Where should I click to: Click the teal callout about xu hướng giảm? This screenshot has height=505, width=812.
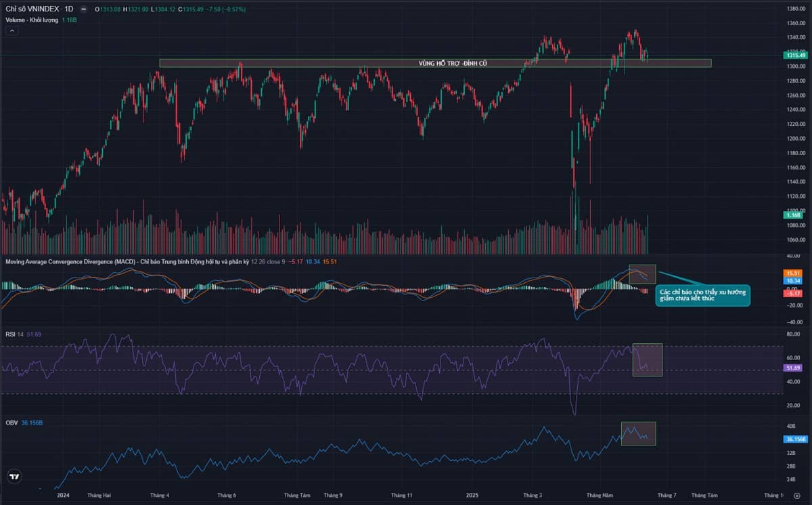click(702, 295)
